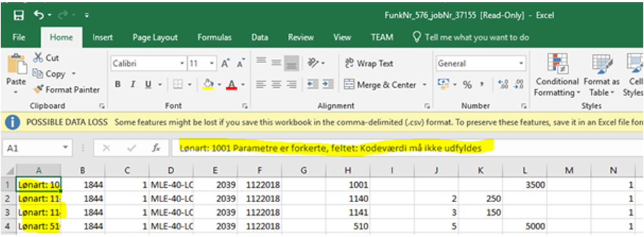Screen dimensions: 644x237
Task: Click Merge & Center
Action: point(380,85)
